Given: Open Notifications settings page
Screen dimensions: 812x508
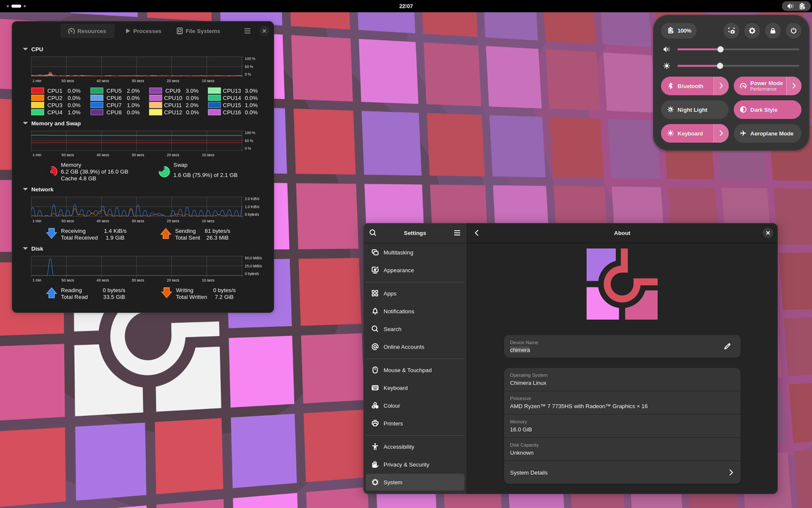Looking at the screenshot, I should 415,311.
